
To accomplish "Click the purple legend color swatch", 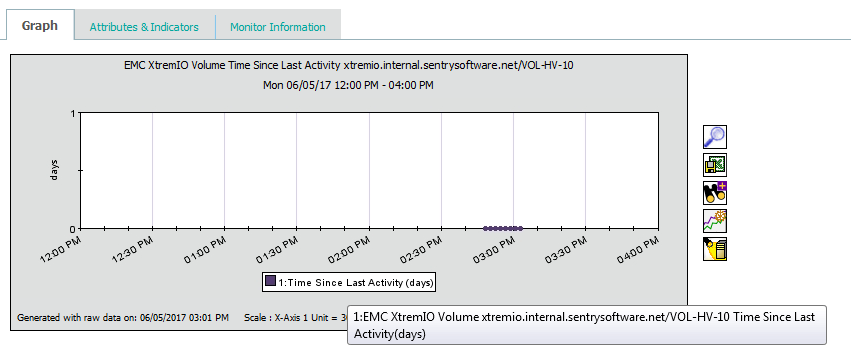I will (270, 281).
